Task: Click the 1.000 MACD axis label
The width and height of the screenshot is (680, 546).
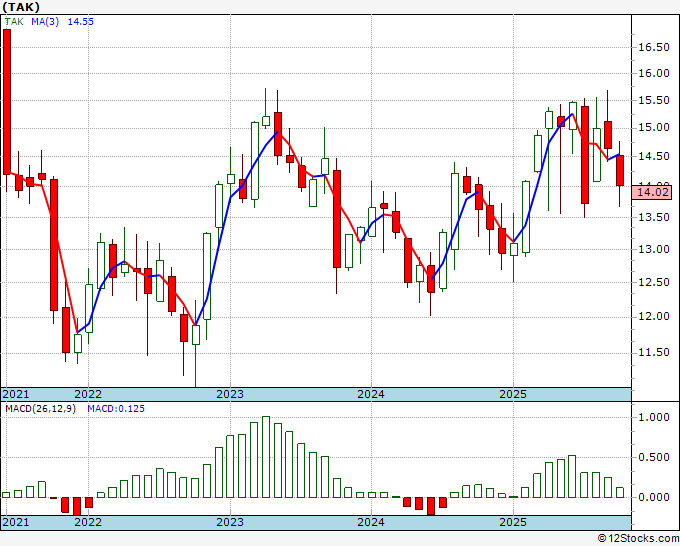Action: click(654, 418)
